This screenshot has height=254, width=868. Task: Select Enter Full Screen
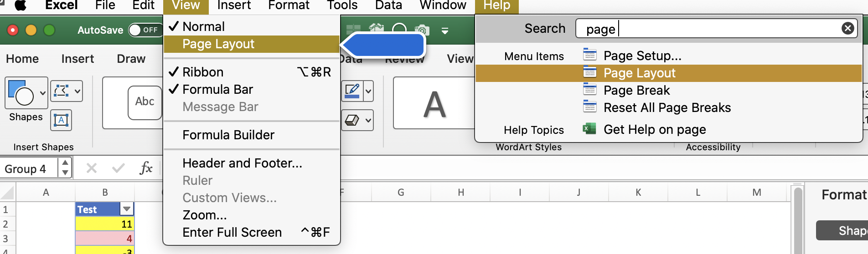tap(251, 232)
